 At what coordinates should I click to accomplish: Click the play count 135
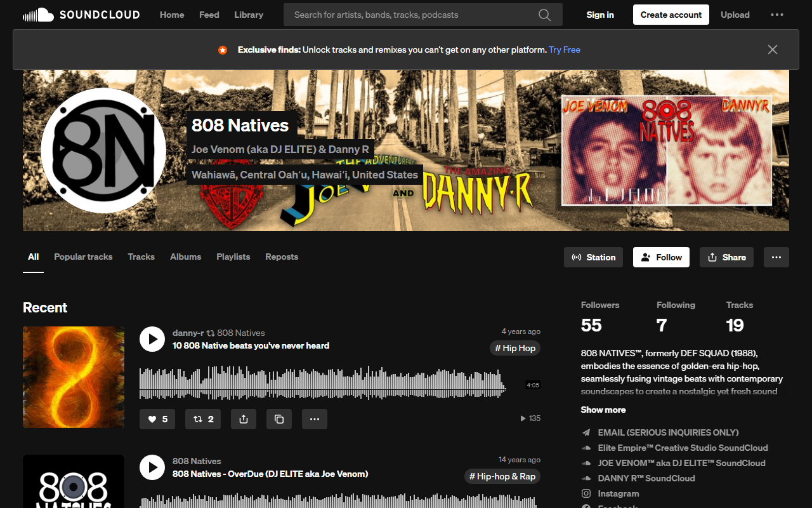coord(530,418)
